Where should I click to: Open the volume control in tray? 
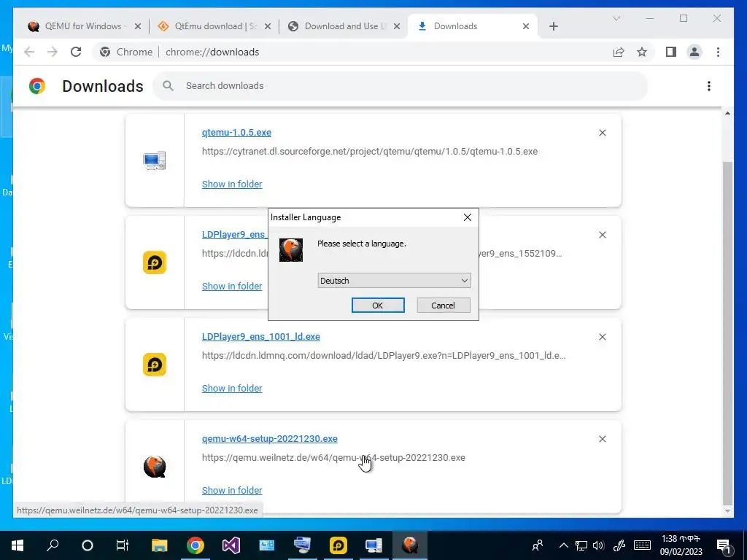[598, 545]
